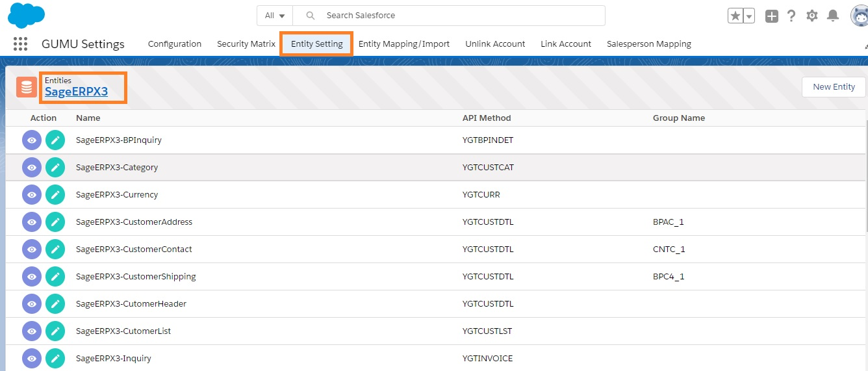Switch to the Entity Mapping/Import tab
868x371 pixels.
pos(404,44)
